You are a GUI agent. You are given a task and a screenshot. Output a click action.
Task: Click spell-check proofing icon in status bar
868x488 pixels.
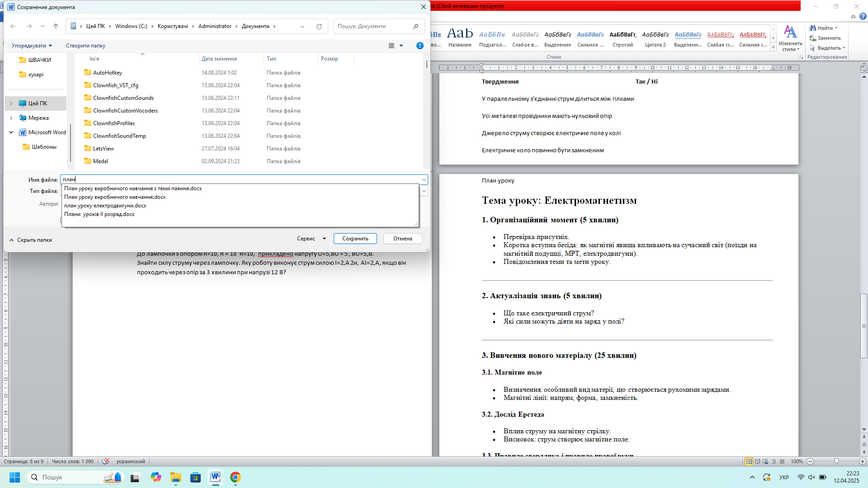click(105, 461)
